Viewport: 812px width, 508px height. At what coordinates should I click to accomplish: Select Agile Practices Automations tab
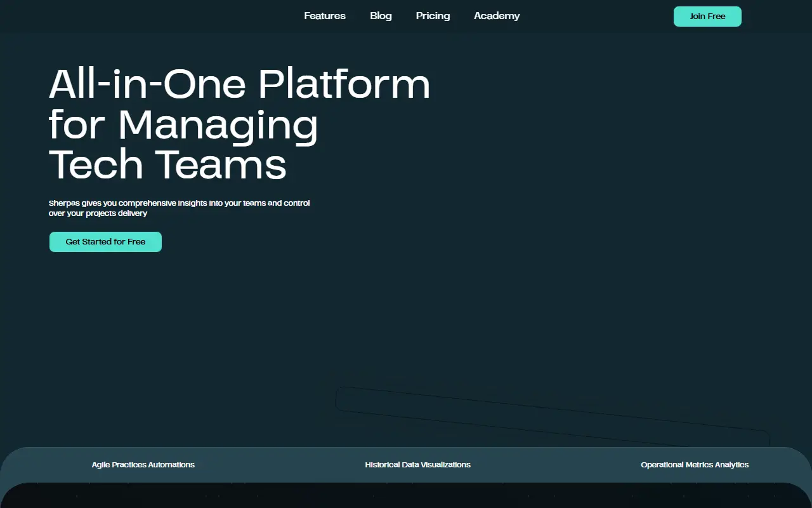[143, 465]
